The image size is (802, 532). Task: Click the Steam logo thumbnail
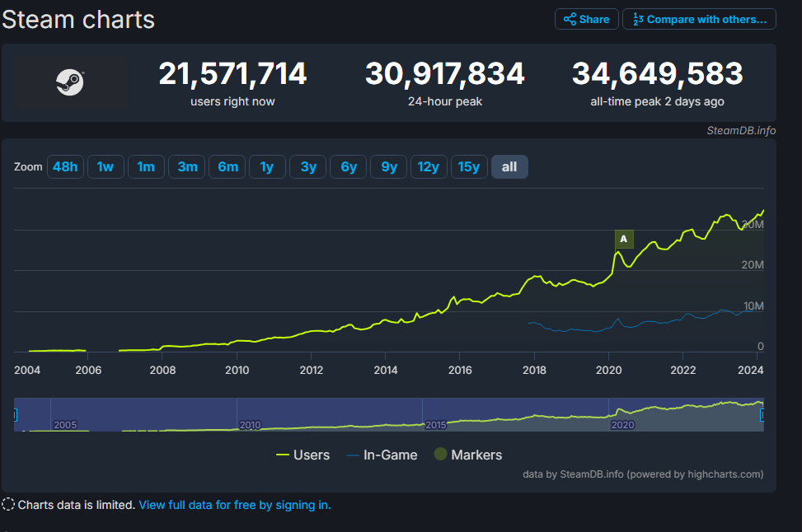tap(70, 82)
